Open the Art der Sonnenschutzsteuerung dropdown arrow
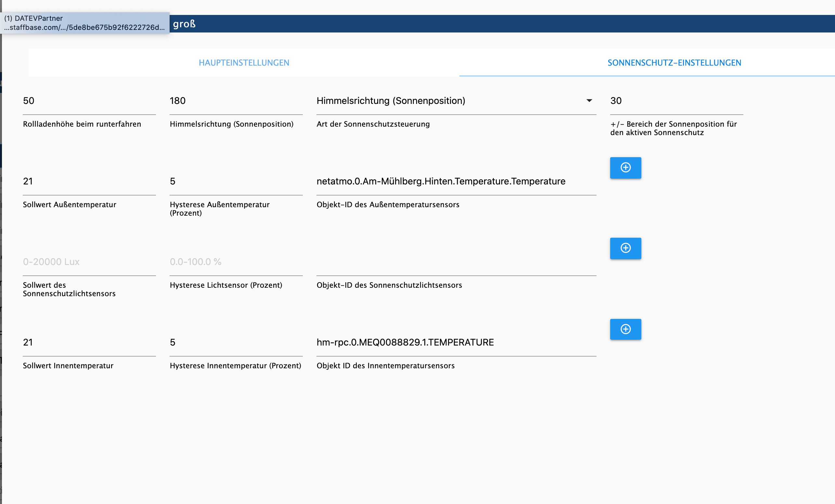Image resolution: width=835 pixels, height=504 pixels. tap(589, 101)
